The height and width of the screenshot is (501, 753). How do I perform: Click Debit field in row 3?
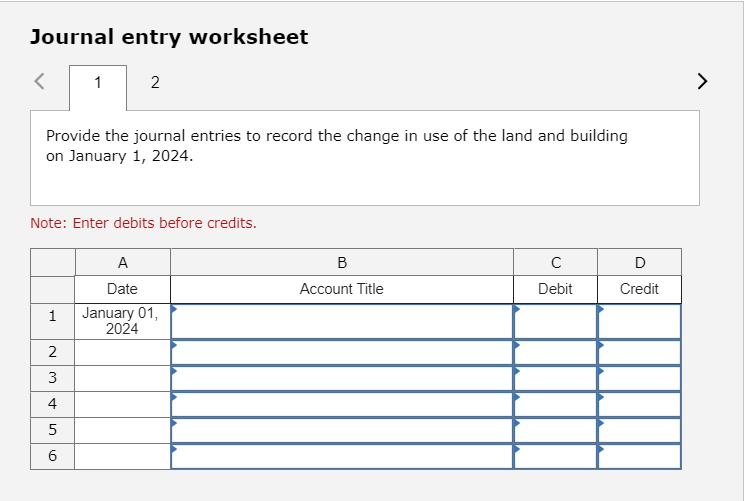point(555,379)
